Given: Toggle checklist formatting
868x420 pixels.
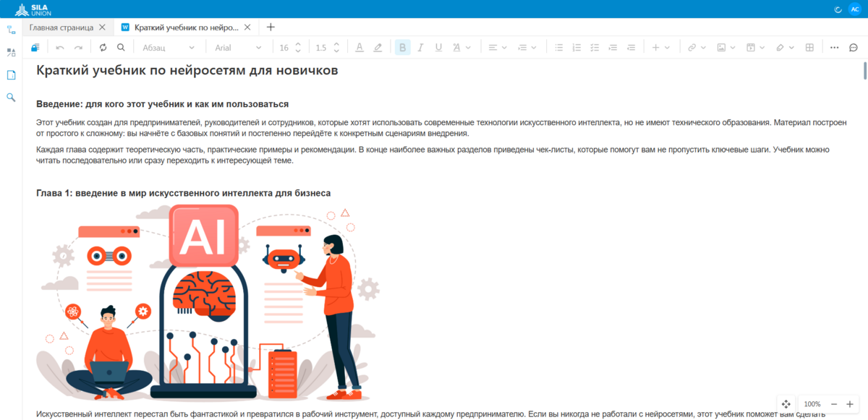Looking at the screenshot, I should click(x=595, y=48).
